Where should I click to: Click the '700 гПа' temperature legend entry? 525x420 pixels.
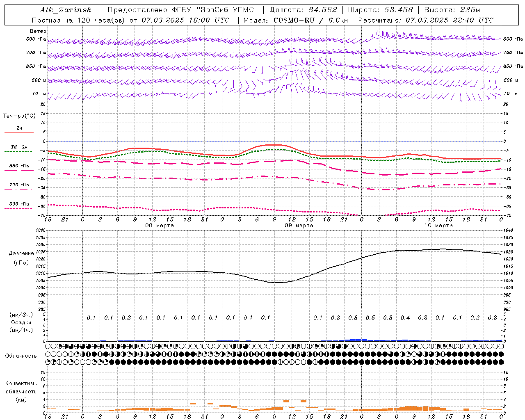(x=19, y=185)
